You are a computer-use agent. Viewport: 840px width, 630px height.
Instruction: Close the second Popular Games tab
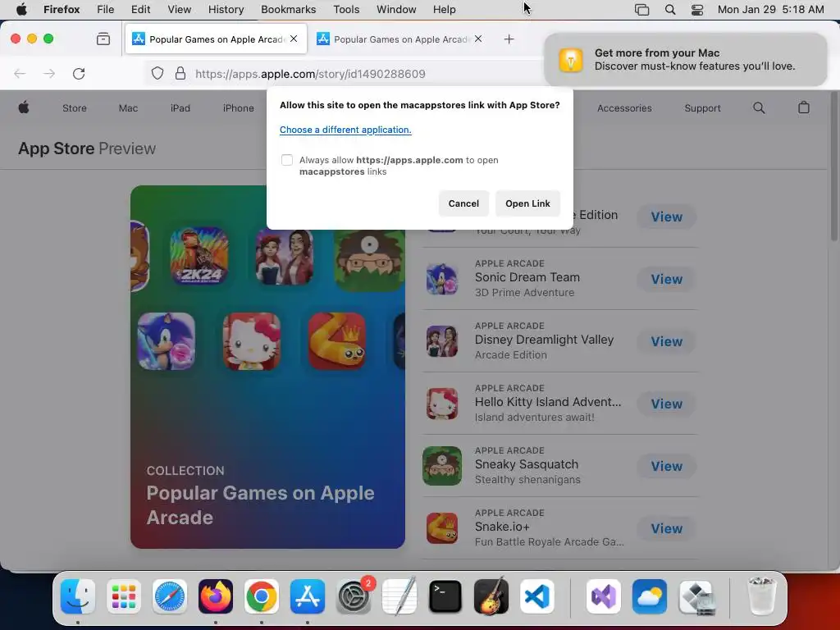pos(478,39)
